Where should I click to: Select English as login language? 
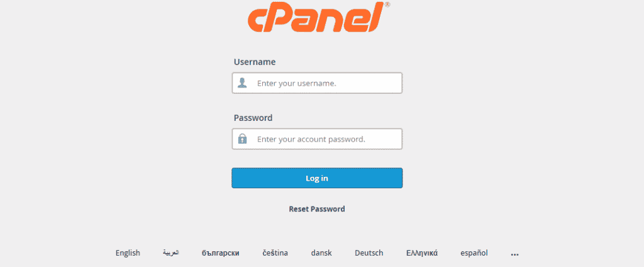point(128,253)
